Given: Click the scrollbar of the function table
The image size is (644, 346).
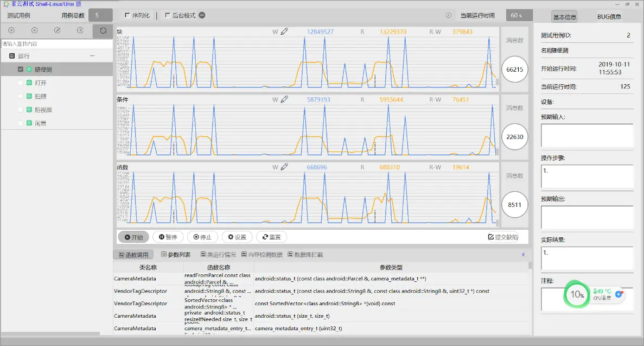Looking at the screenshot, I should 530,298.
